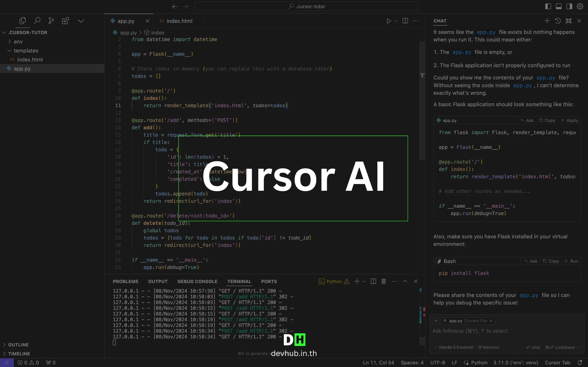Open the Source Control panel icon
The width and height of the screenshot is (588, 367).
[51, 20]
